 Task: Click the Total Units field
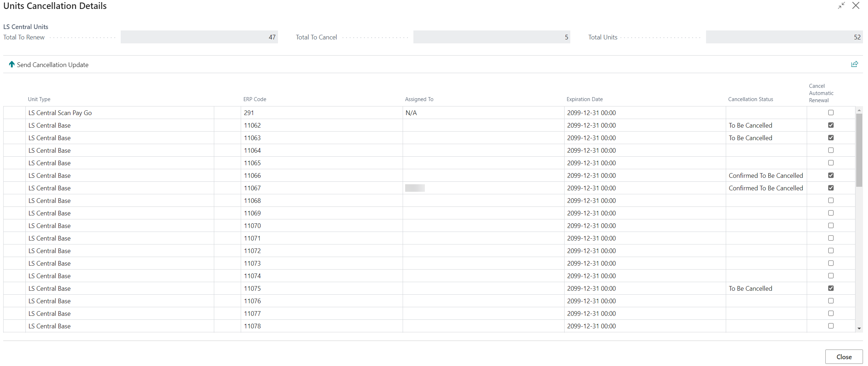(784, 37)
